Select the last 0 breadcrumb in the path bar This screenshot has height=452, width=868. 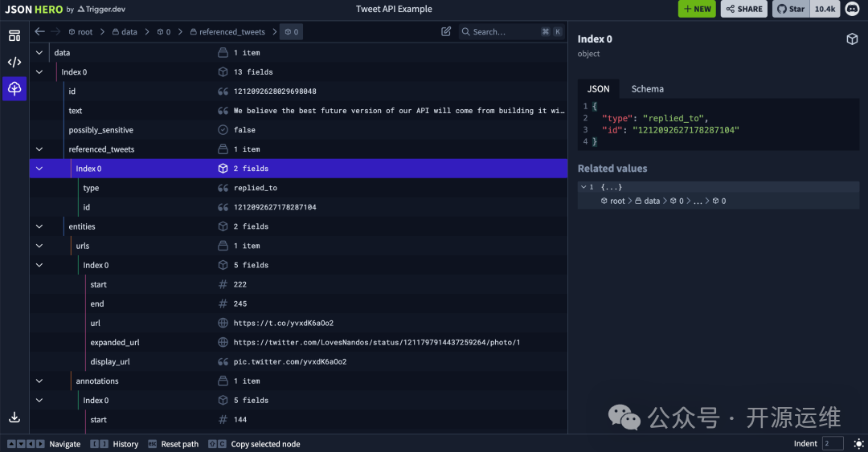[x=292, y=32]
